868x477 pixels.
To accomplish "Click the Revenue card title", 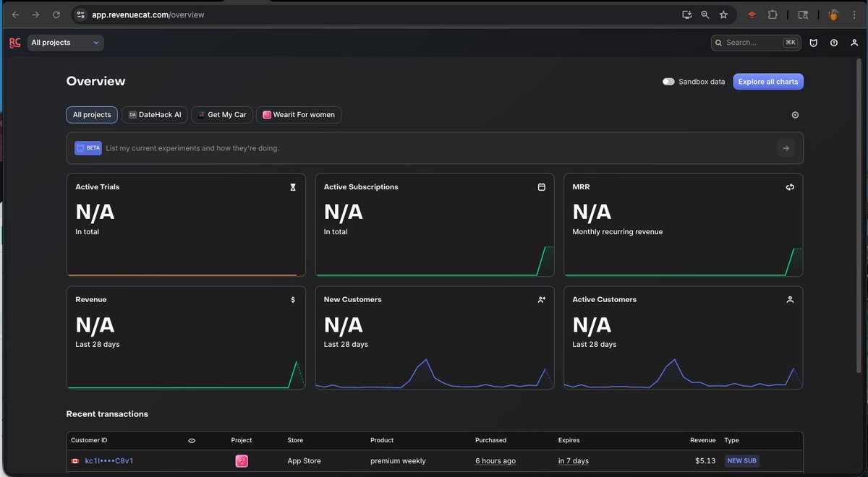I will [x=91, y=299].
